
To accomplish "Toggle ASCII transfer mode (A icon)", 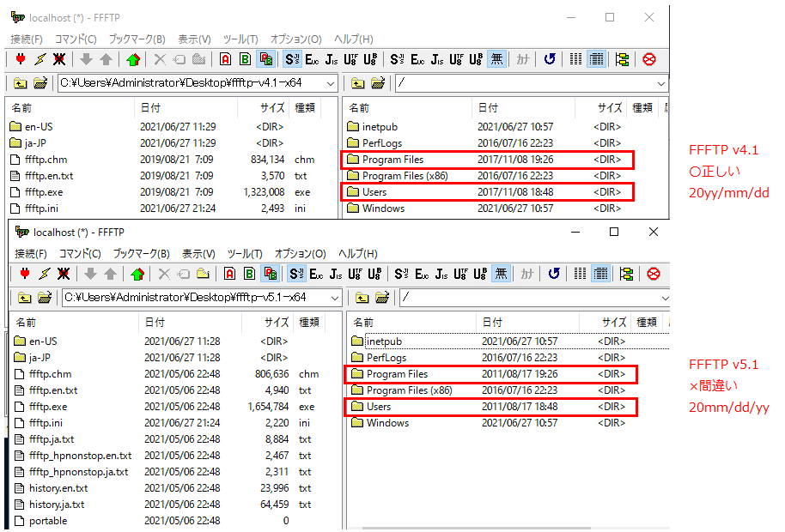I will pos(225,60).
